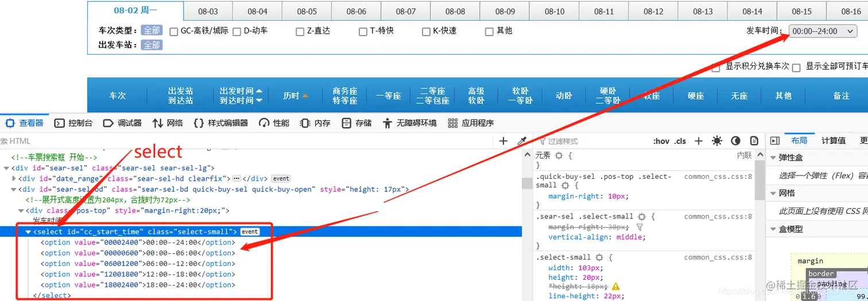Check the GC-高铁/城际 checkbox
Viewport: 868px width, 301px height.
[x=174, y=32]
